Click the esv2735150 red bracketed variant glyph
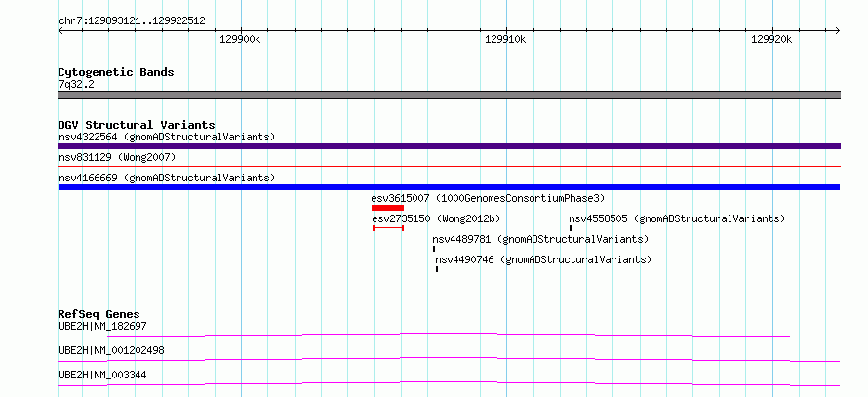This screenshot has width=868, height=397. (388, 228)
